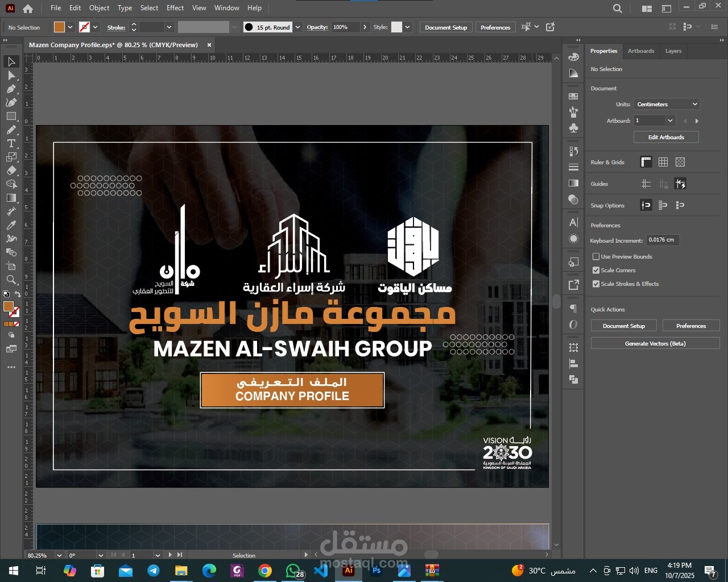
Task: Toggle Show Rulers button
Action: click(x=646, y=162)
